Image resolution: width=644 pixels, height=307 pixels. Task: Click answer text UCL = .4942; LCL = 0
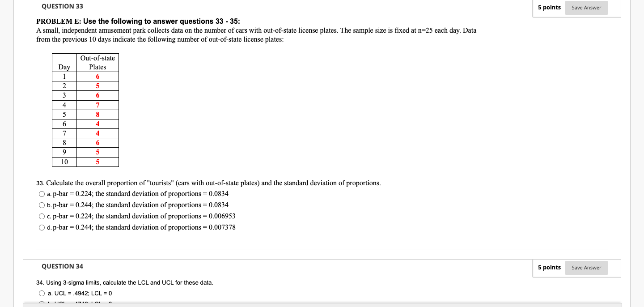pos(80,293)
